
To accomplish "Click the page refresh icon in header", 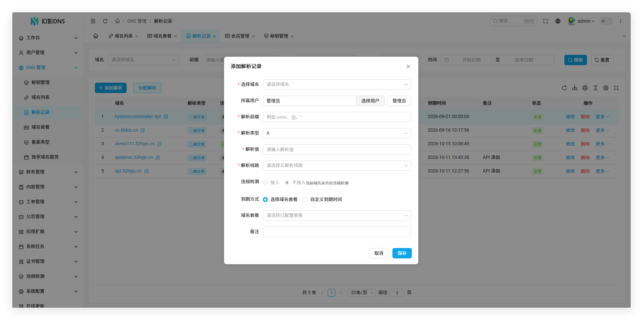I will [x=105, y=21].
